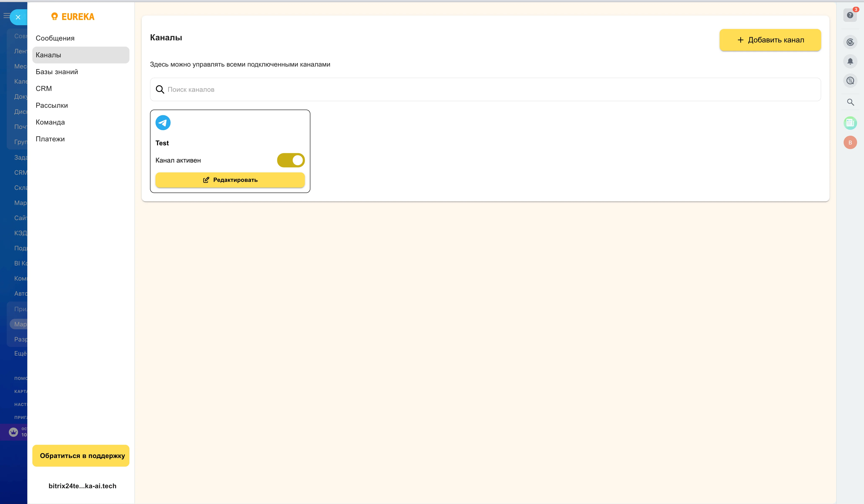
Task: Disable the "Канал активен" switch
Action: pyautogui.click(x=291, y=160)
